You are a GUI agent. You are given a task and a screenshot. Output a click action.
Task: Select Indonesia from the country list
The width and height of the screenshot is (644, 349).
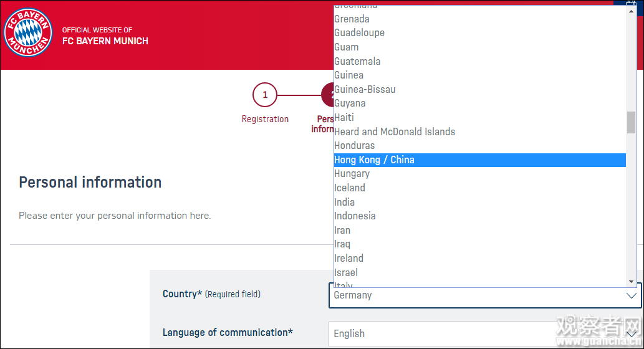pyautogui.click(x=355, y=216)
